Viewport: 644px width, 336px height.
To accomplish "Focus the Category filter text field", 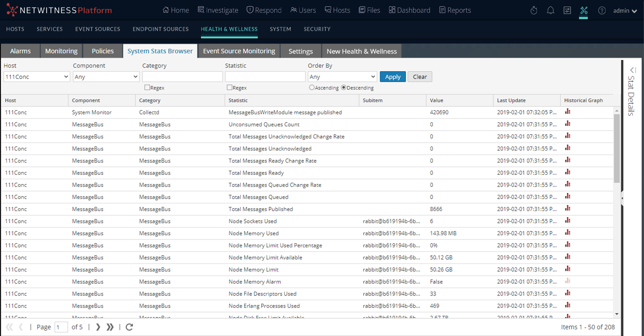I will [x=182, y=77].
